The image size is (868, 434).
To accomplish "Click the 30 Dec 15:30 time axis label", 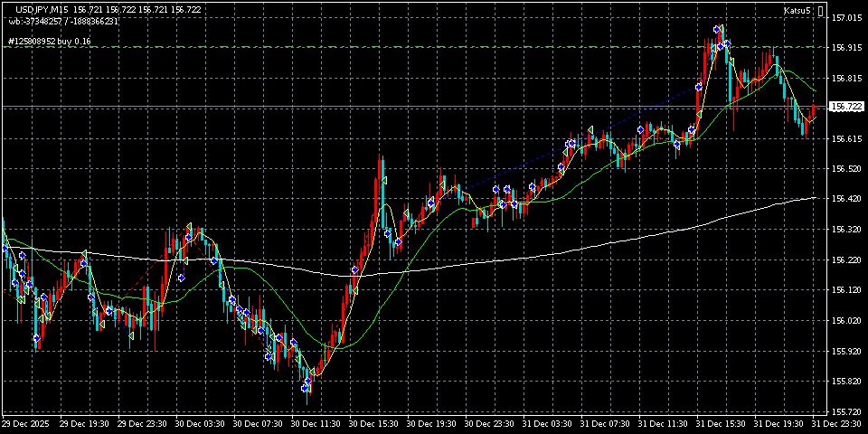I will (371, 423).
